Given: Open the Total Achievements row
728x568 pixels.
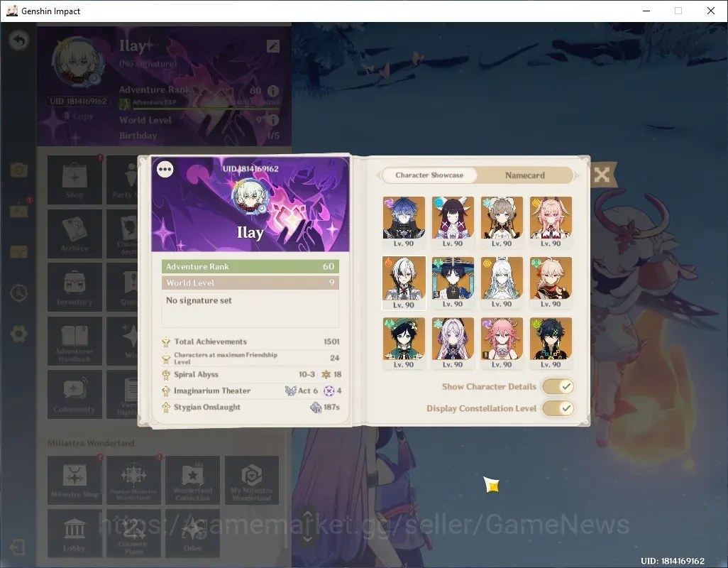Looking at the screenshot, I should pos(250,342).
